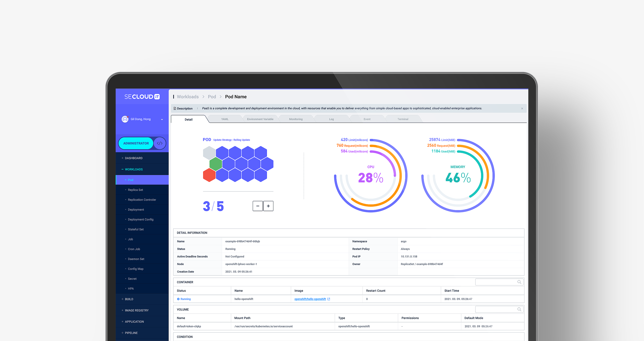The width and height of the screenshot is (644, 341).
Task: Click Pod breadcrumb
Action: 212,97
